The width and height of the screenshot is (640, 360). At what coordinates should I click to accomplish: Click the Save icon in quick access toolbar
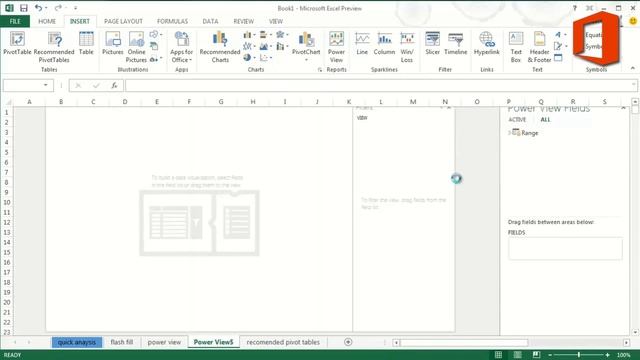coord(24,8)
